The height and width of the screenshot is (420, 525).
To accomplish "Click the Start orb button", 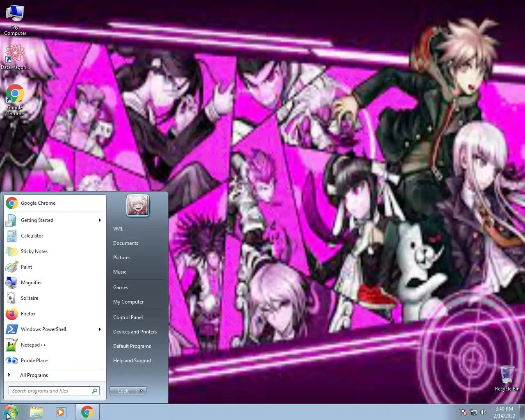I will click(11, 412).
